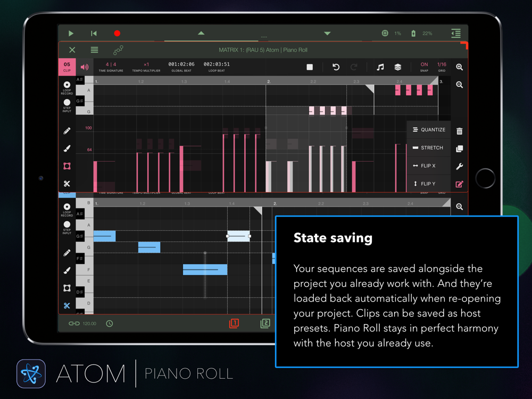Change the 4|4 time signature

[x=111, y=66]
